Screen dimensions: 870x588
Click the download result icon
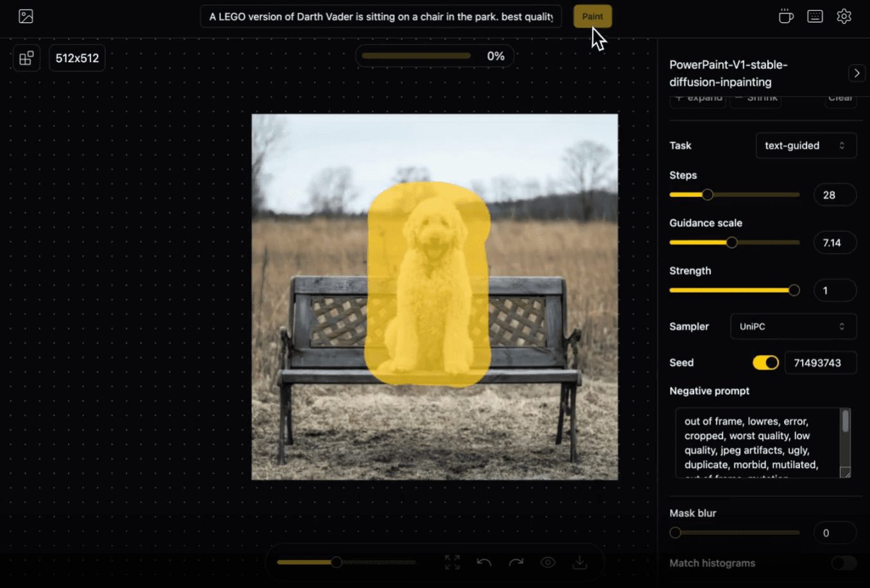[x=580, y=562]
